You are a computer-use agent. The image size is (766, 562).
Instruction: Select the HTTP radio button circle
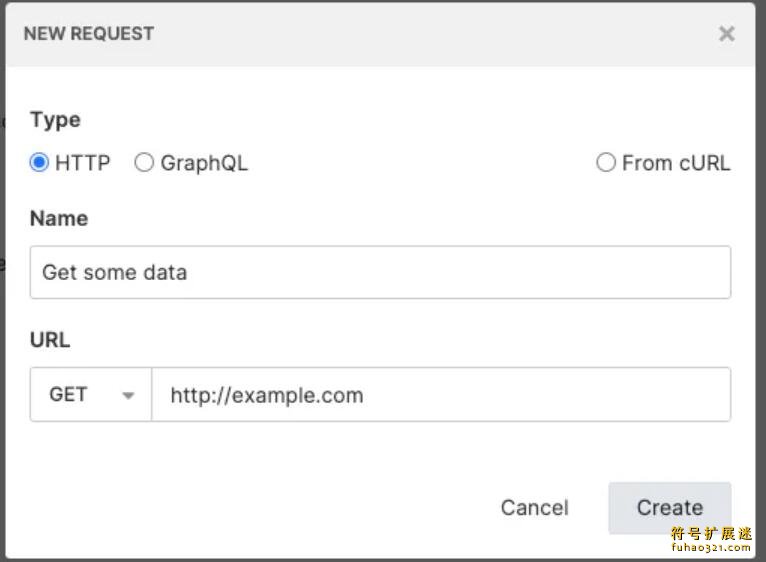(x=40, y=162)
